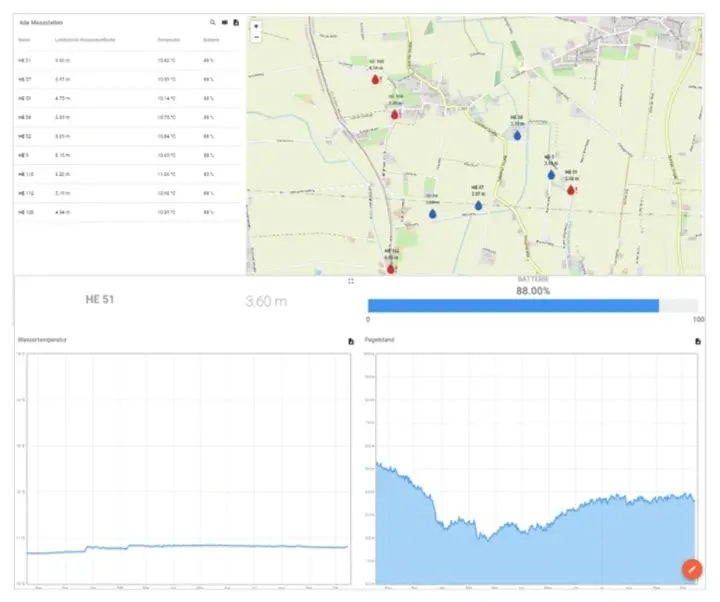This screenshot has width=720, height=602.
Task: Select the red HE 51 map marker
Action: pyautogui.click(x=571, y=190)
